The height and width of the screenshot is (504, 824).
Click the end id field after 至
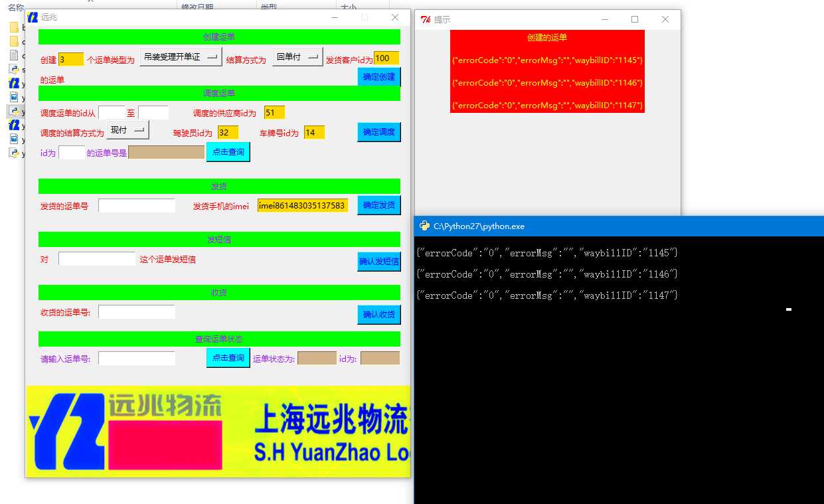153,112
